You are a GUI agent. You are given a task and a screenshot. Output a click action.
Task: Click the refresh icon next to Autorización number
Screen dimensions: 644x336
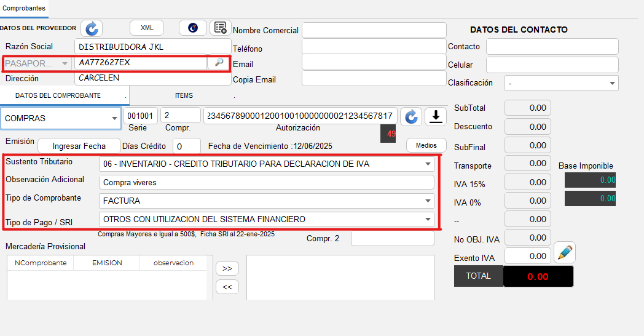coord(411,116)
